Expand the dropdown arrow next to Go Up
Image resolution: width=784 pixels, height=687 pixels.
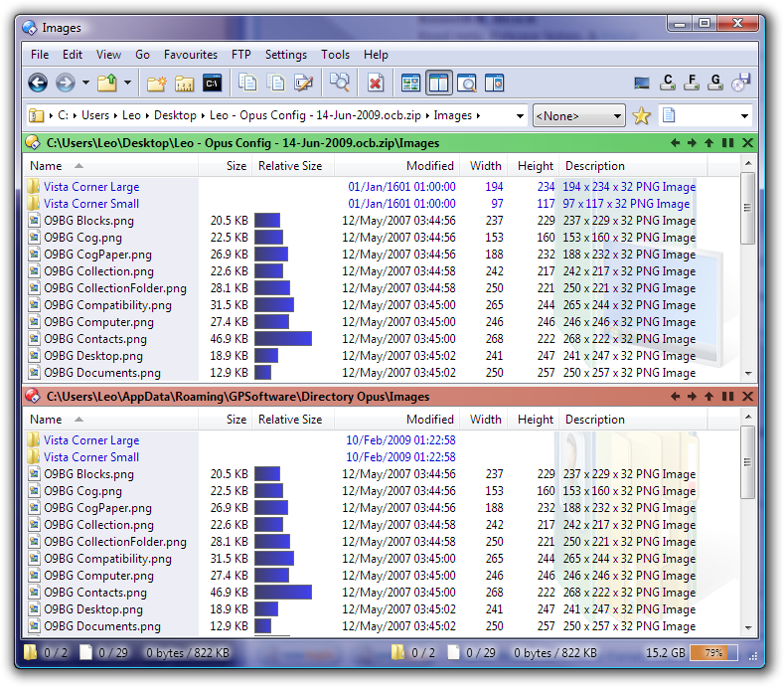tap(127, 84)
